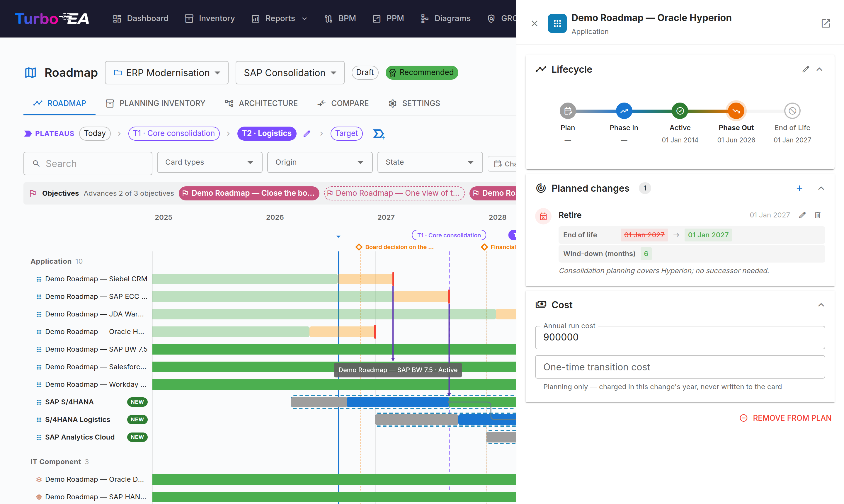This screenshot has height=504, width=844.
Task: Collapse the Planned changes section
Action: [x=821, y=188]
